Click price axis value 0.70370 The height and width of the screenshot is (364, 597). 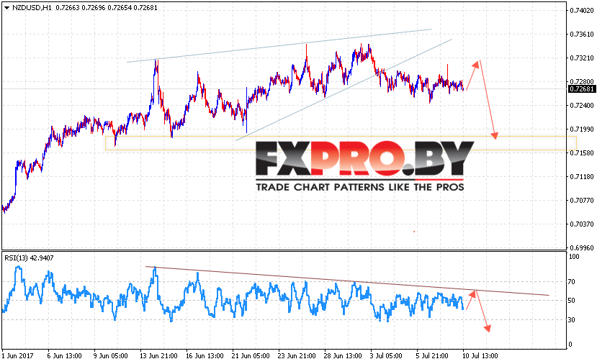pyautogui.click(x=581, y=224)
